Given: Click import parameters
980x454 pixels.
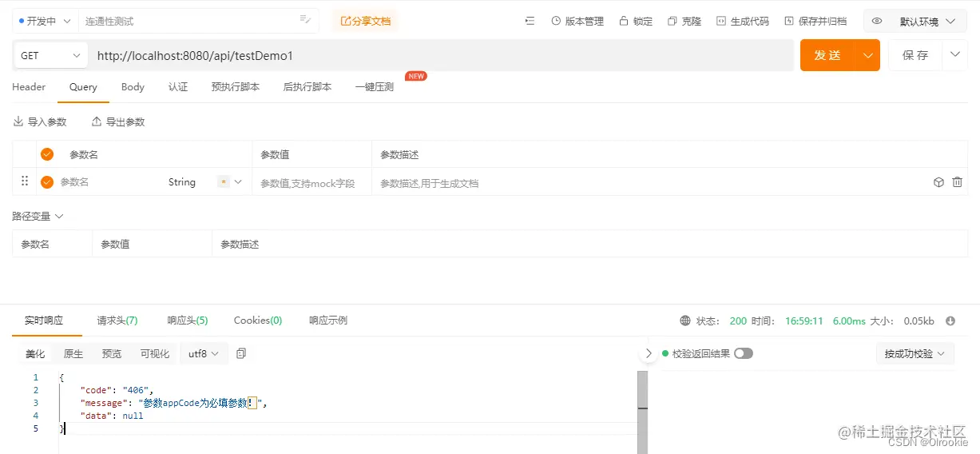Looking at the screenshot, I should point(40,122).
